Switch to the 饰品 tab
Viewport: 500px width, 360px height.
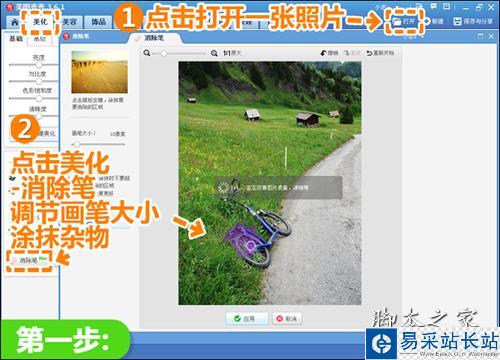[x=99, y=22]
